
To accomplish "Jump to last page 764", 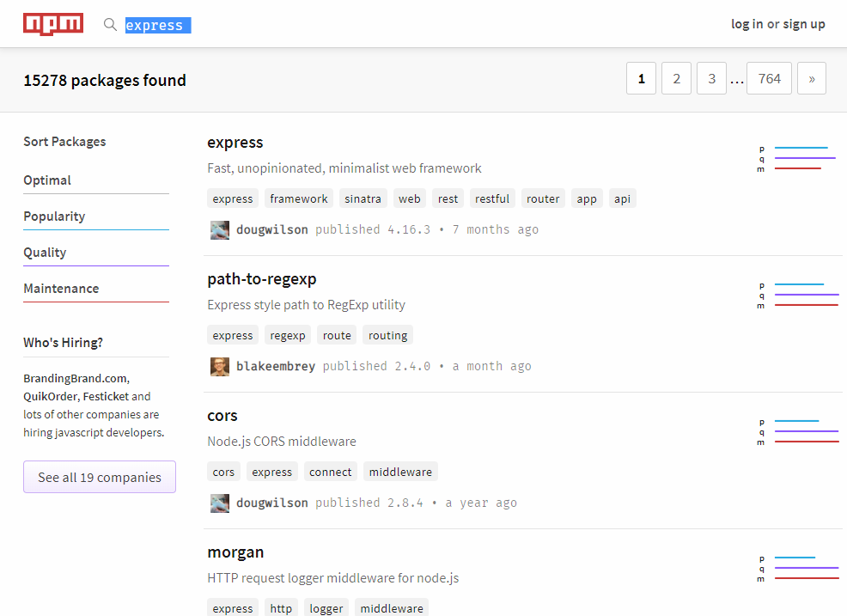I will point(769,78).
